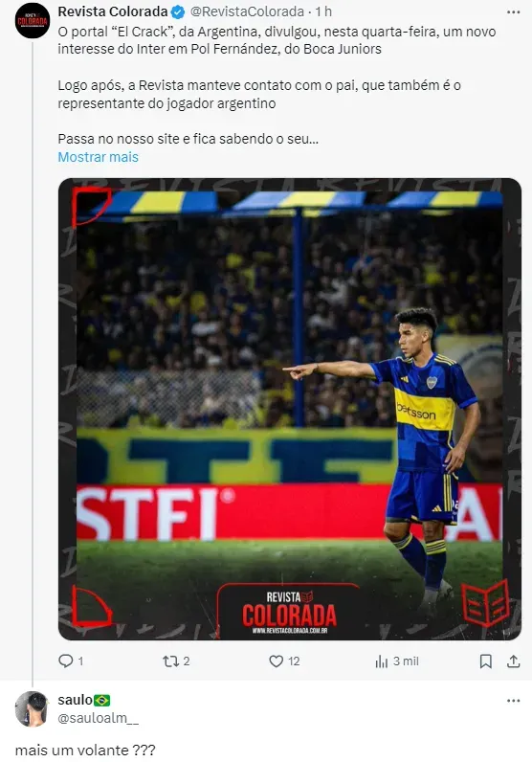Screen dimensions: 532x762
Task: Click the @sauloalm__ handle
Action: pyautogui.click(x=99, y=718)
